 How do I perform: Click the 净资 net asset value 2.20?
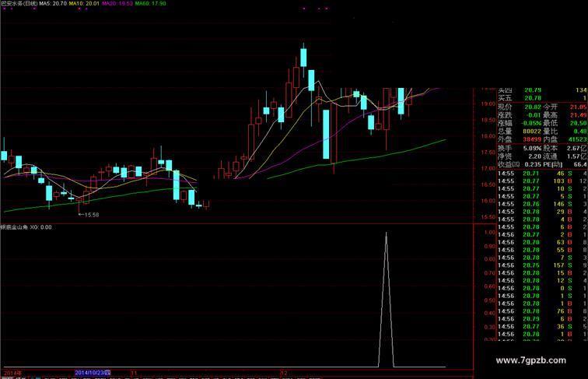pos(534,156)
